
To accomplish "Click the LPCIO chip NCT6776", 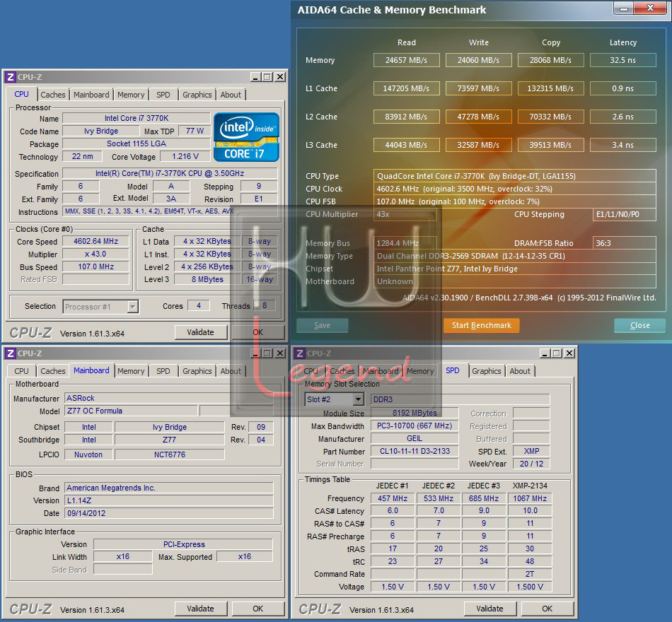I will 169,454.
